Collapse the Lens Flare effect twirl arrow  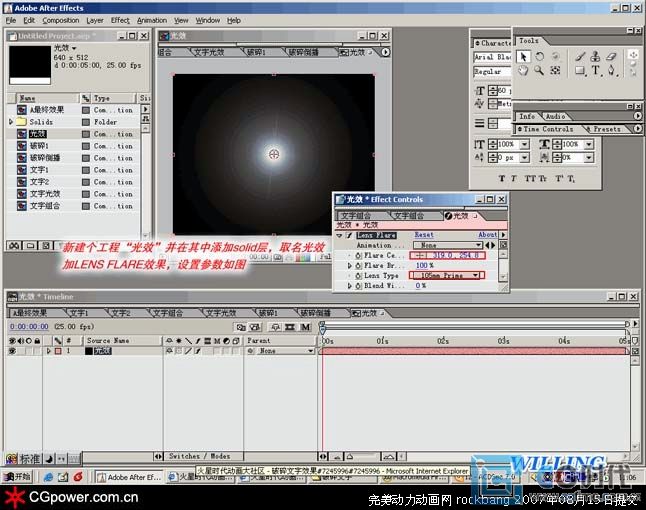coord(339,235)
